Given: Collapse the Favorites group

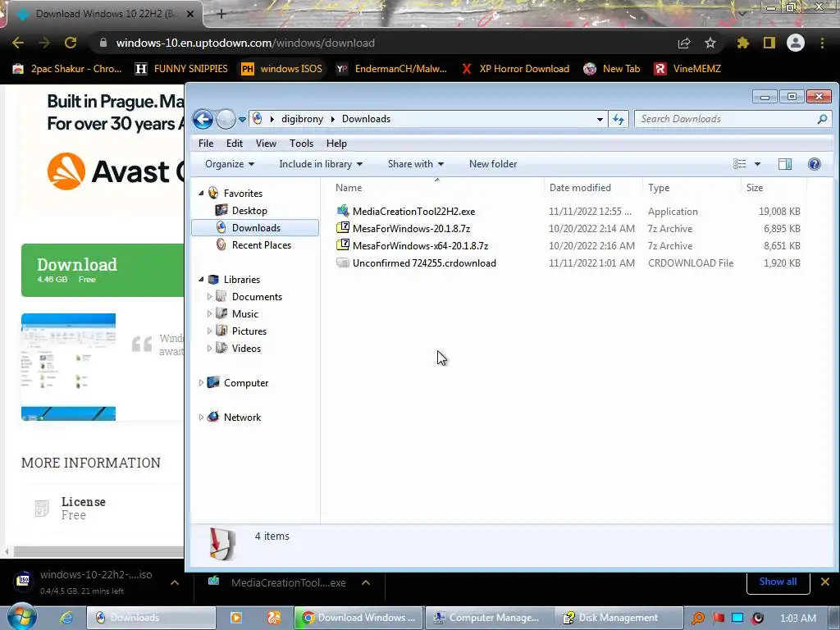Looking at the screenshot, I should (x=202, y=193).
